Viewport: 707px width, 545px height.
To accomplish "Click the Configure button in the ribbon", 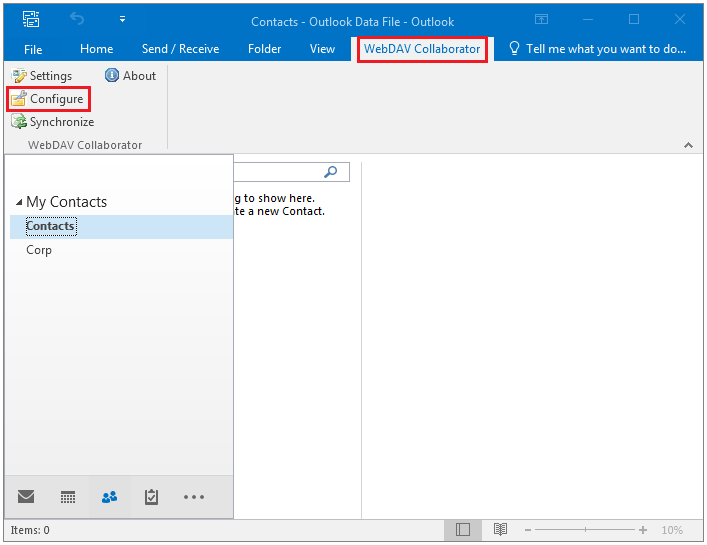I will [x=48, y=99].
